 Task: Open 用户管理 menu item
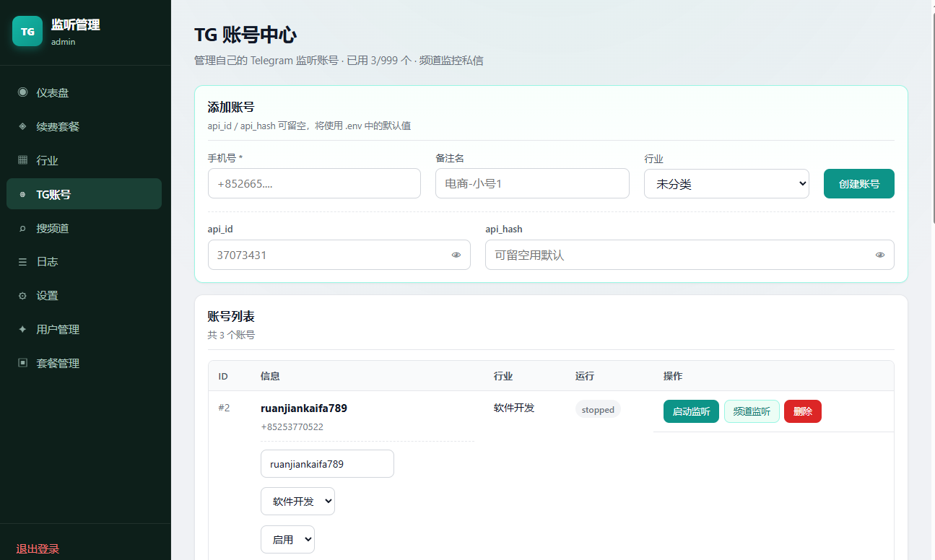tap(84, 329)
